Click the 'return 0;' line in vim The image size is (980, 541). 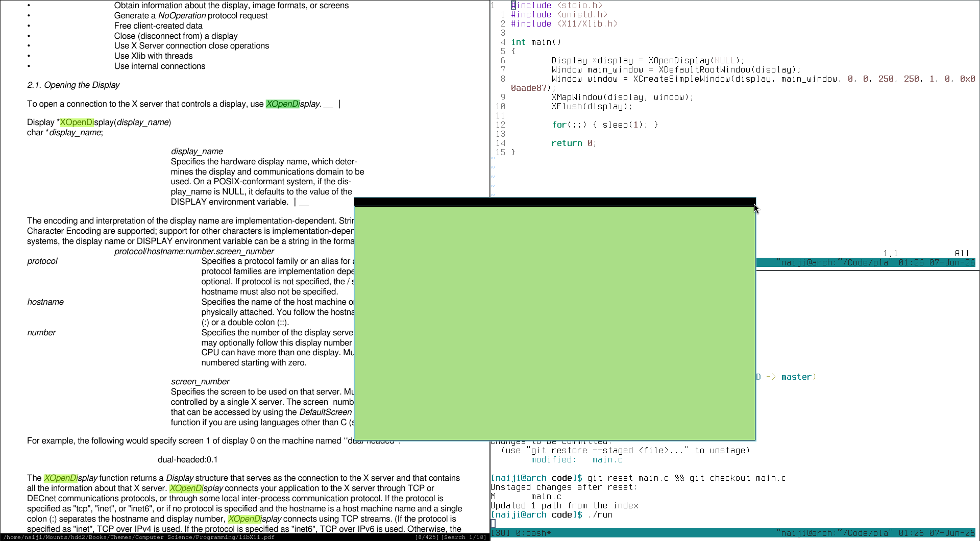574,143
